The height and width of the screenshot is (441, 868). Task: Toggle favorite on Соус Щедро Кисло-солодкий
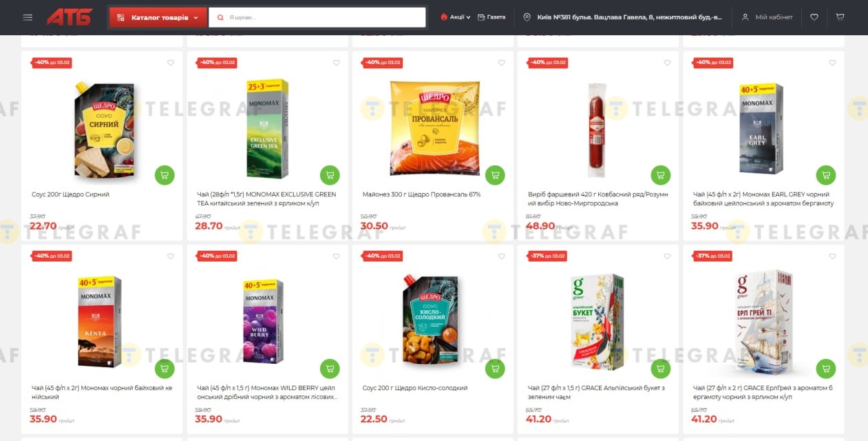tap(502, 256)
